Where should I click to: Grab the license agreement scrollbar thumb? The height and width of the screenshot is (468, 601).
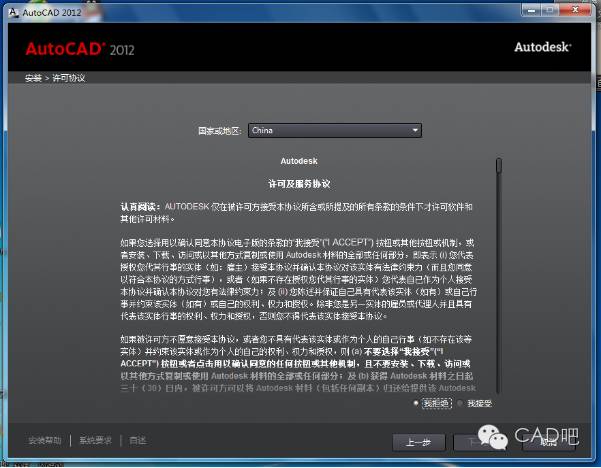(x=499, y=166)
